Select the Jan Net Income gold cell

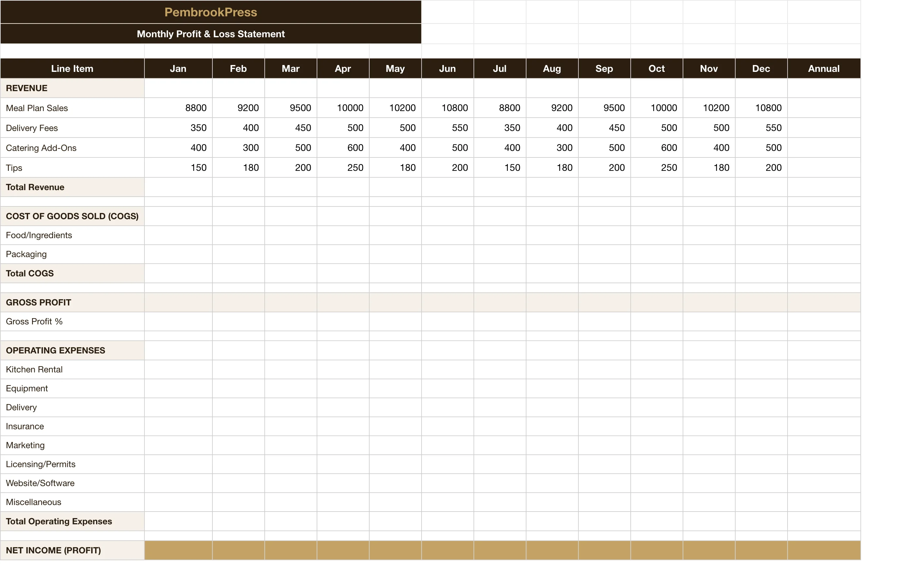tap(178, 550)
